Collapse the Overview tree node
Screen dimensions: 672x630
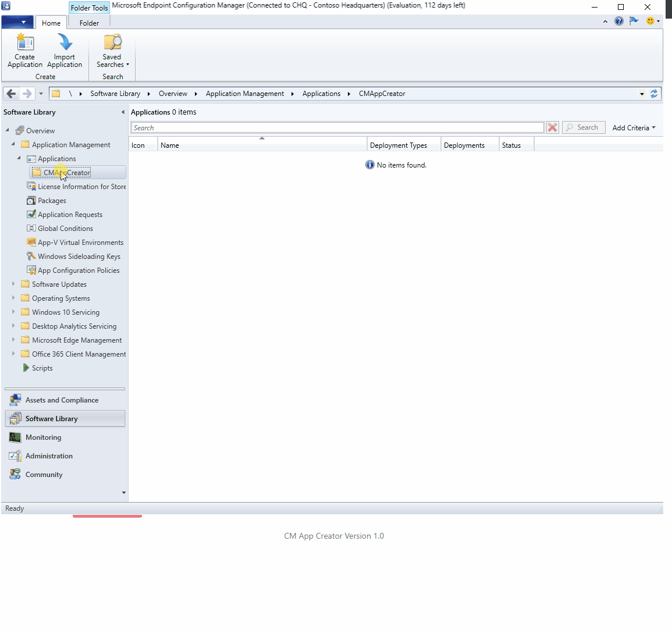click(8, 130)
